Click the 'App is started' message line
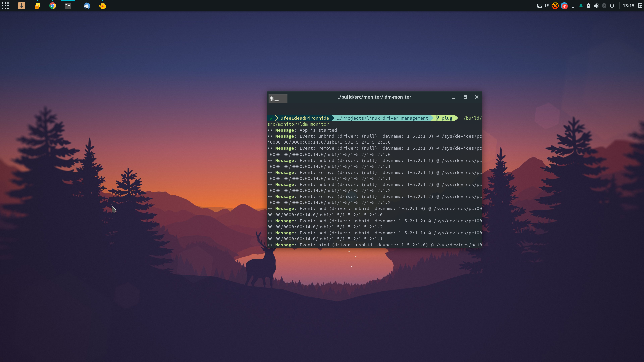This screenshot has height=362, width=644. point(302,130)
